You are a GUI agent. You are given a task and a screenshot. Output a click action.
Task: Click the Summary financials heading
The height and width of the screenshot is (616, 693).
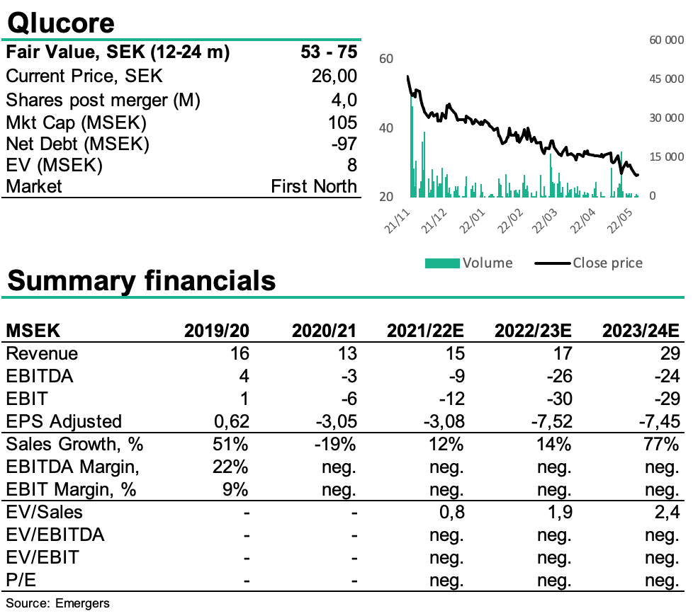[x=142, y=280]
